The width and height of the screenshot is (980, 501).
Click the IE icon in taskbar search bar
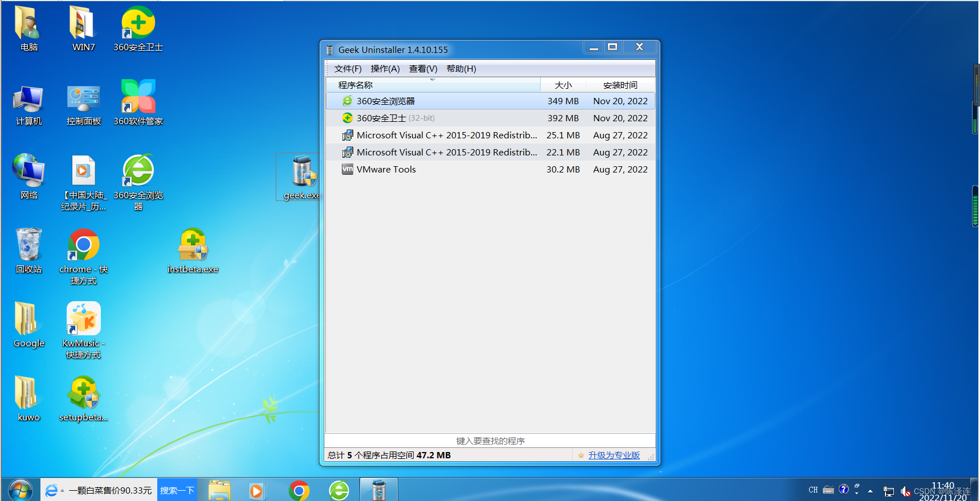pos(51,490)
